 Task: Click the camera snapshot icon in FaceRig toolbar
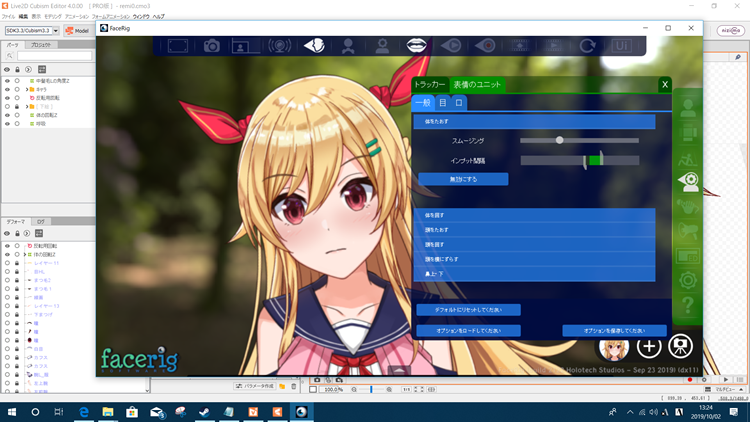[x=211, y=46]
